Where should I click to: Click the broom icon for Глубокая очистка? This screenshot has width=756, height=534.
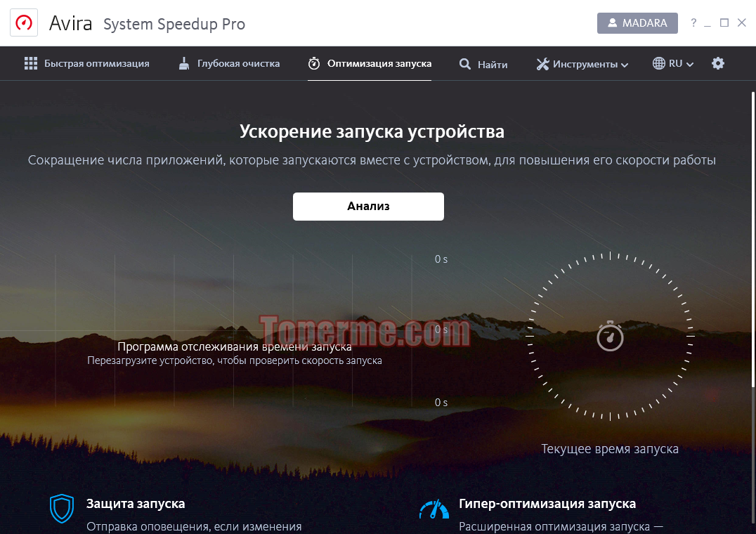coord(183,64)
